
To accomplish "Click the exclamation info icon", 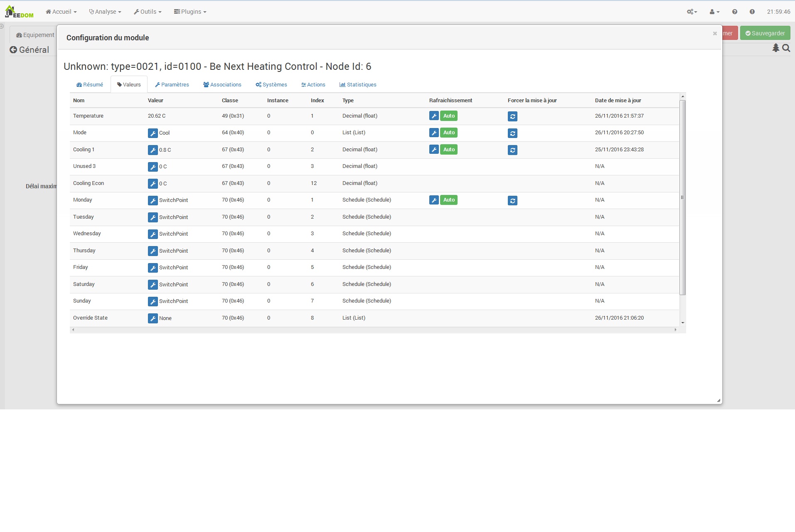I will point(752,12).
